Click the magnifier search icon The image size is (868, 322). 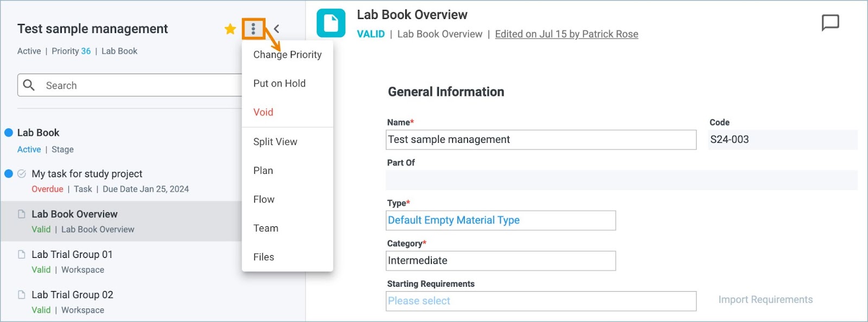pos(29,85)
